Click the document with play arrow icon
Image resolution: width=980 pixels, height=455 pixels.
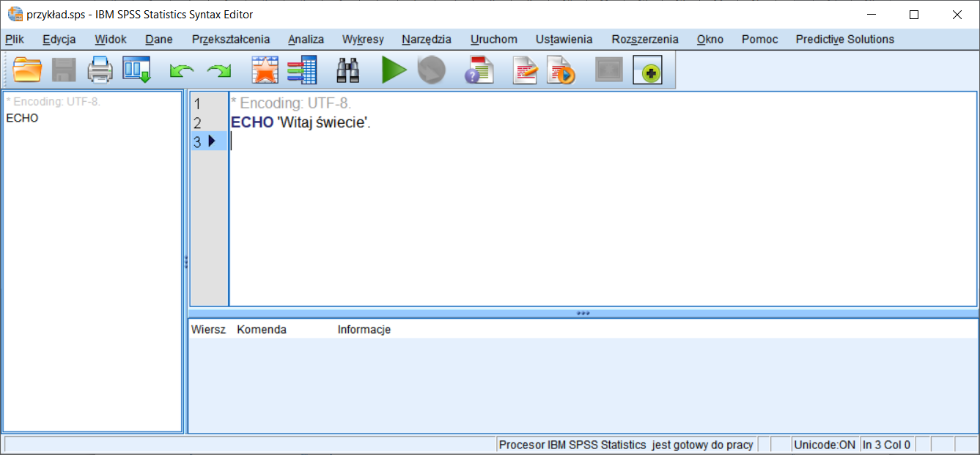point(561,70)
